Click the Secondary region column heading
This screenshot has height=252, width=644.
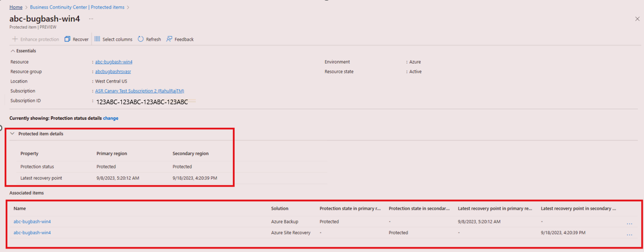[191, 153]
